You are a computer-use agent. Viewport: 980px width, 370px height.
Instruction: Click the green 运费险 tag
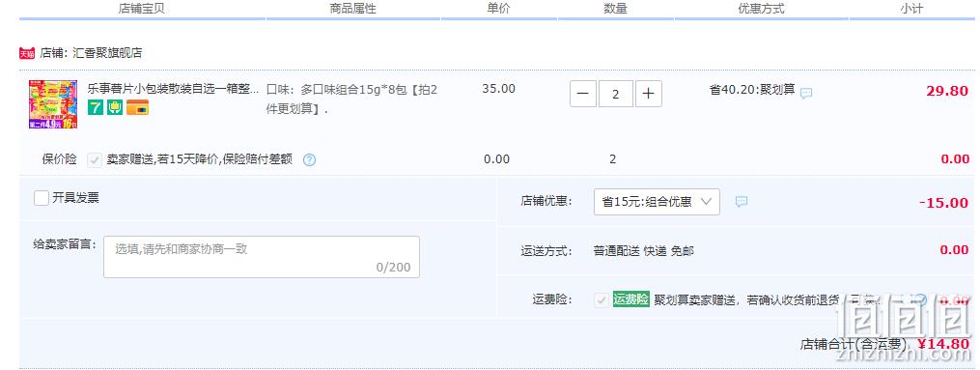click(630, 299)
